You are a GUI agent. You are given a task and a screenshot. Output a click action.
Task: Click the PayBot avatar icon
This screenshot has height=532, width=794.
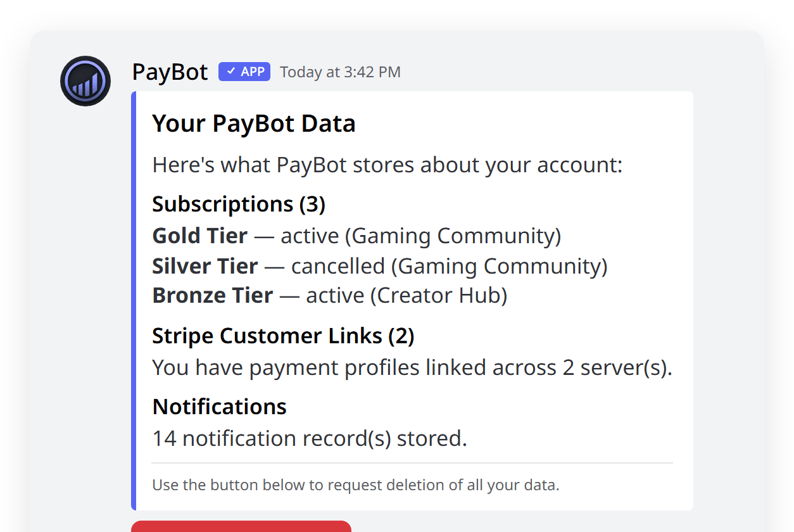(x=85, y=80)
